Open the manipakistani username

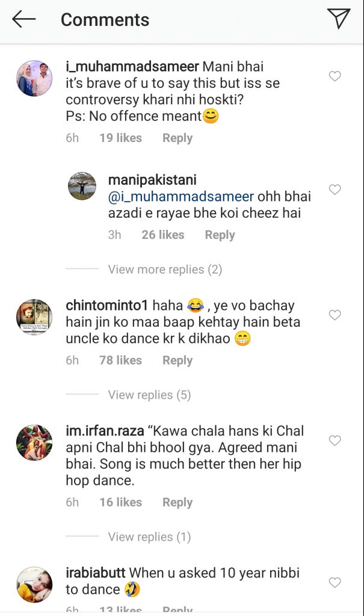(x=152, y=180)
